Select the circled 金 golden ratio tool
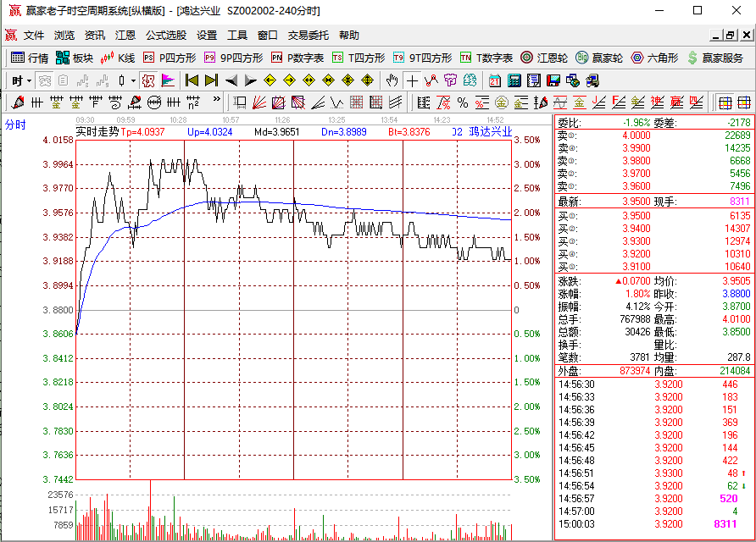Screen dimensions: 756x542 pos(502,102)
